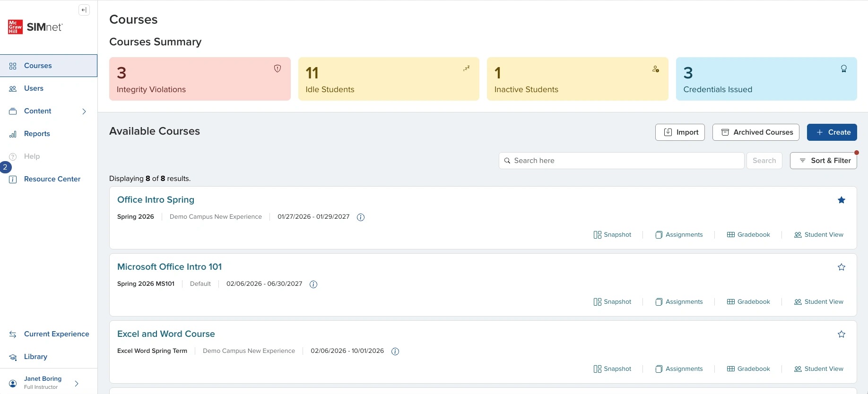Expand the Content submenu chevron
This screenshot has height=394, width=868.
(x=84, y=111)
